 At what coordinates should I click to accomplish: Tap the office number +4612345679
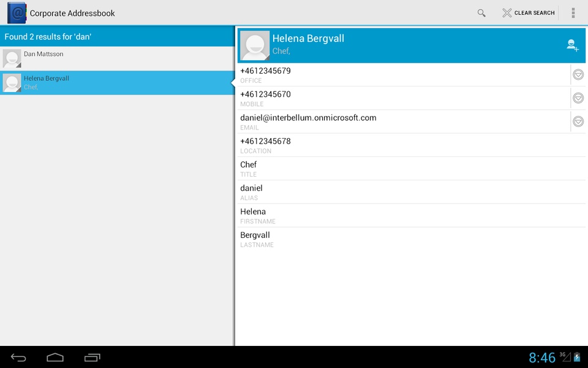pos(265,71)
